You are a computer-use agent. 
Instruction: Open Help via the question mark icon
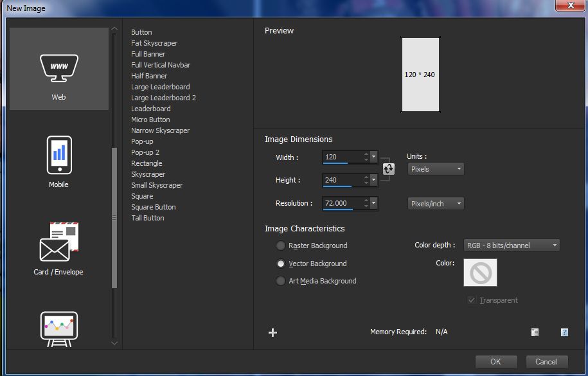564,332
